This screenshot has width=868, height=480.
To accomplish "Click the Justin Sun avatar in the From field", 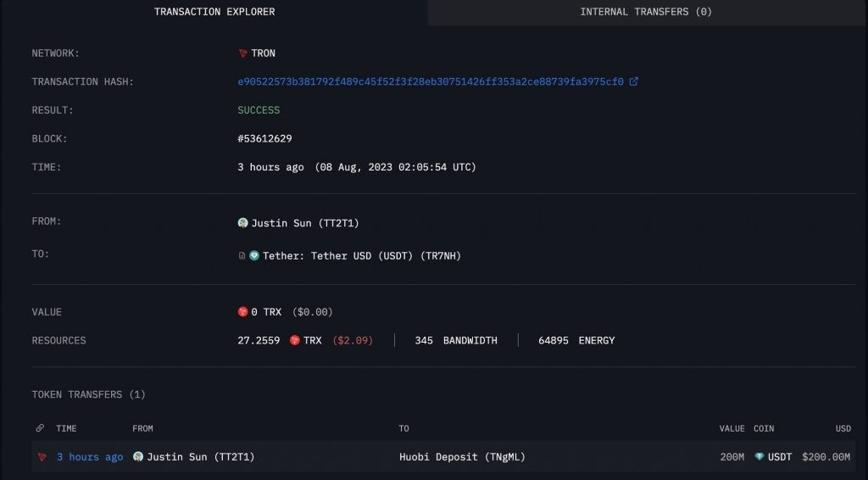I will point(242,222).
